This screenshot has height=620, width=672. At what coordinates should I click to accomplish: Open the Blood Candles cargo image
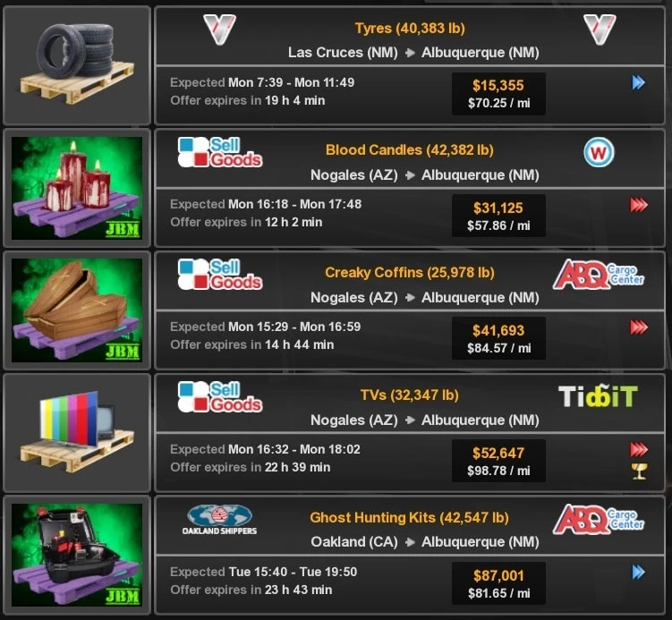(77, 188)
